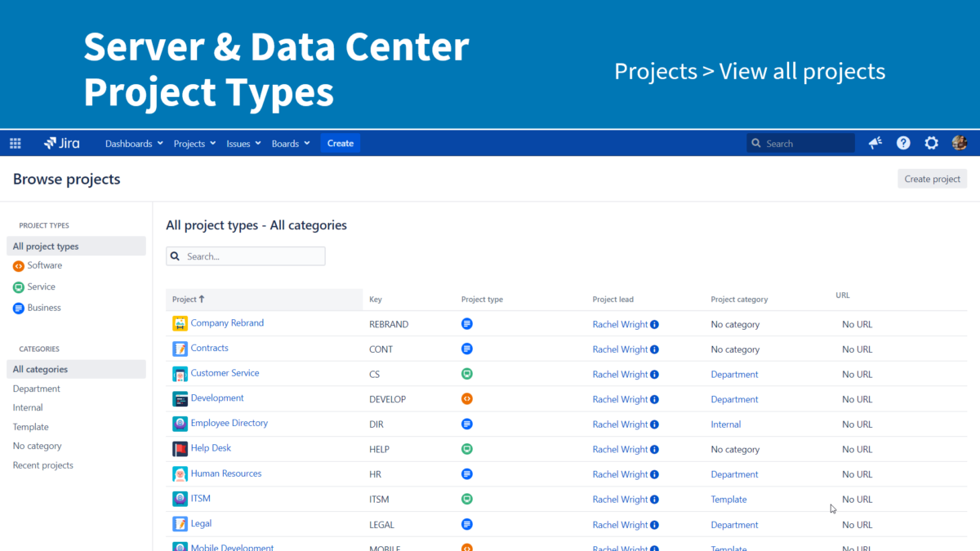This screenshot has width=980, height=551.
Task: Click the Company Rebrand project avatar
Action: tap(180, 323)
